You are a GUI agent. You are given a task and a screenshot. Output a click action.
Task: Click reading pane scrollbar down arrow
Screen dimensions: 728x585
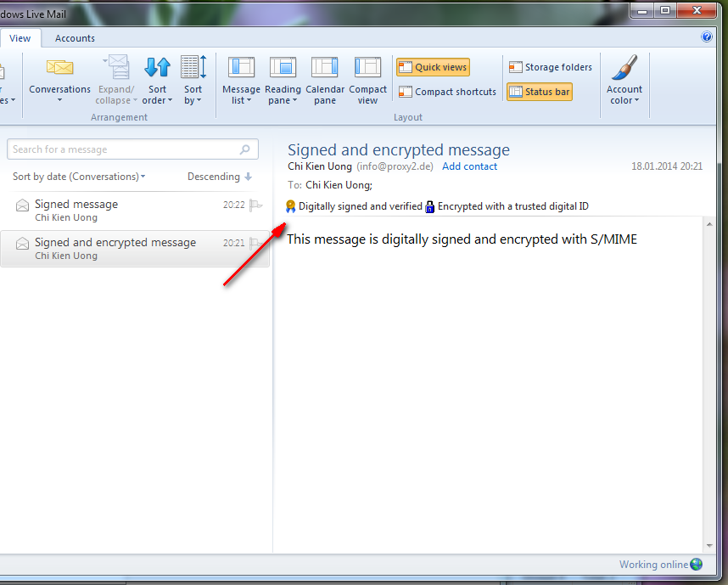coord(709,545)
